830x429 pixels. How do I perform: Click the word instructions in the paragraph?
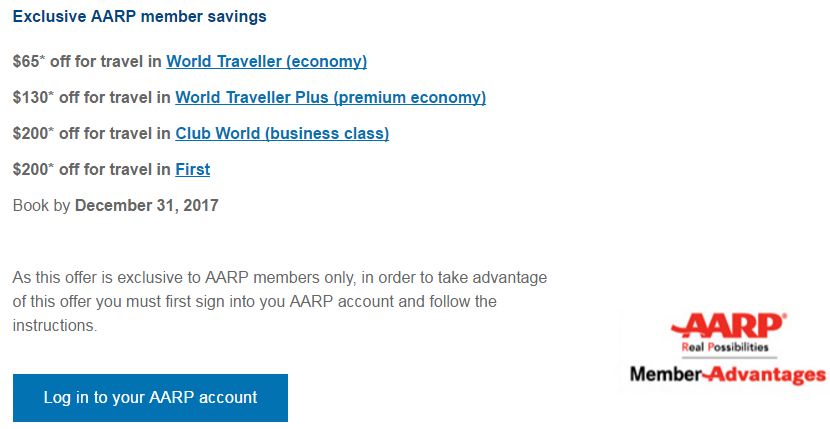[55, 326]
